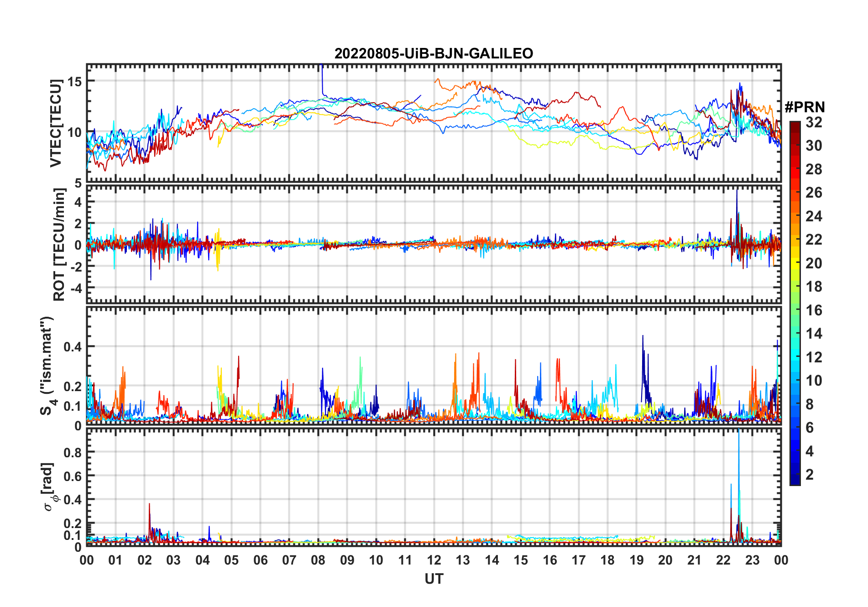This screenshot has height=607, width=868.
Task: Click colorbar tick label 6
Action: click(810, 427)
